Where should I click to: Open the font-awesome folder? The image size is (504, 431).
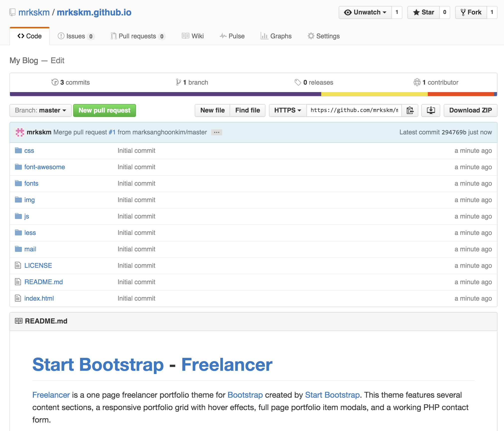point(45,167)
